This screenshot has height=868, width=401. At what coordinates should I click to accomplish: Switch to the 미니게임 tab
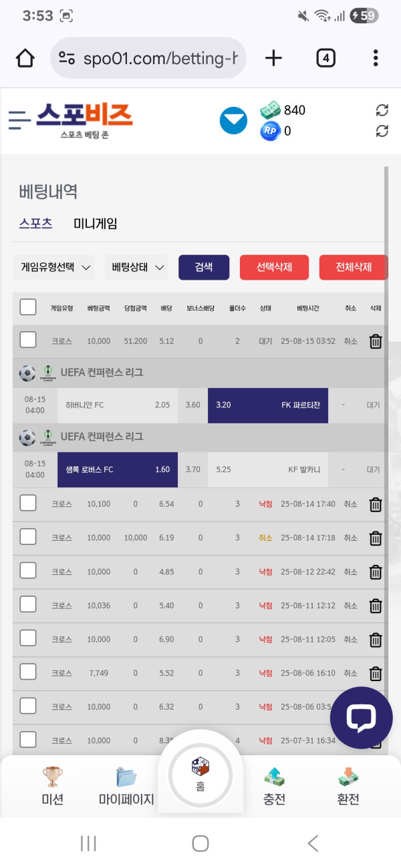[x=96, y=224]
